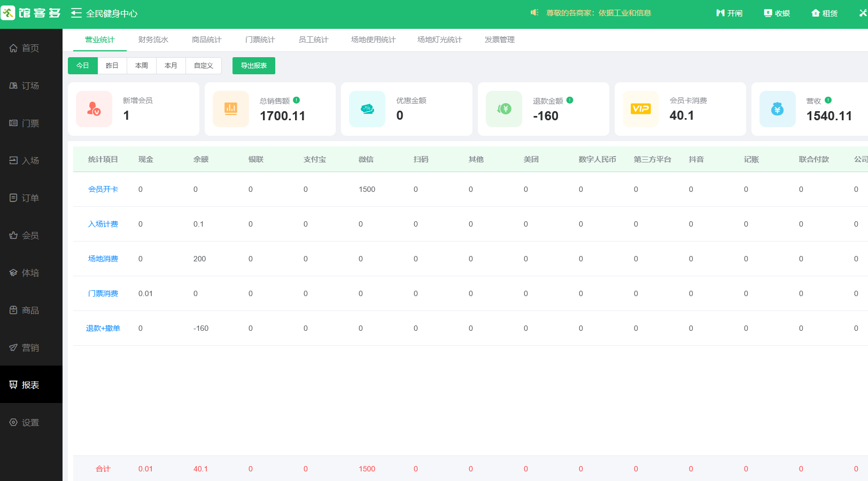
Task: Click the 1540.11 营收 value
Action: 829,116
